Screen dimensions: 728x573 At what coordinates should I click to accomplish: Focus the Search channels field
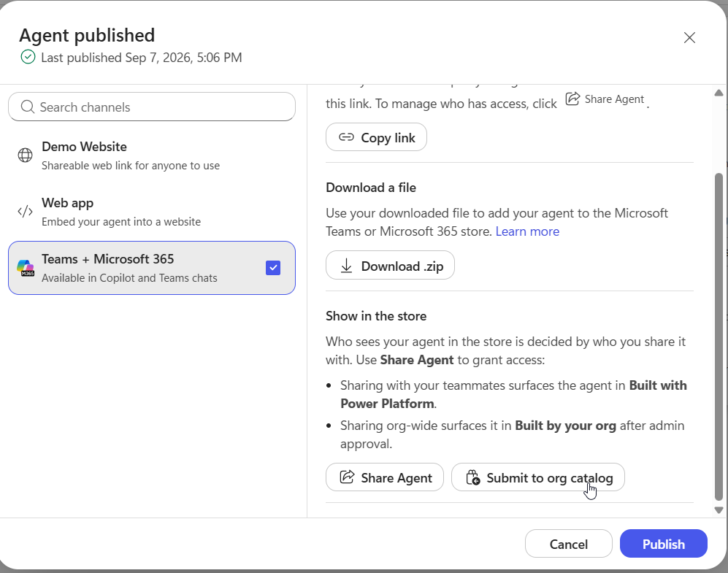click(x=152, y=107)
